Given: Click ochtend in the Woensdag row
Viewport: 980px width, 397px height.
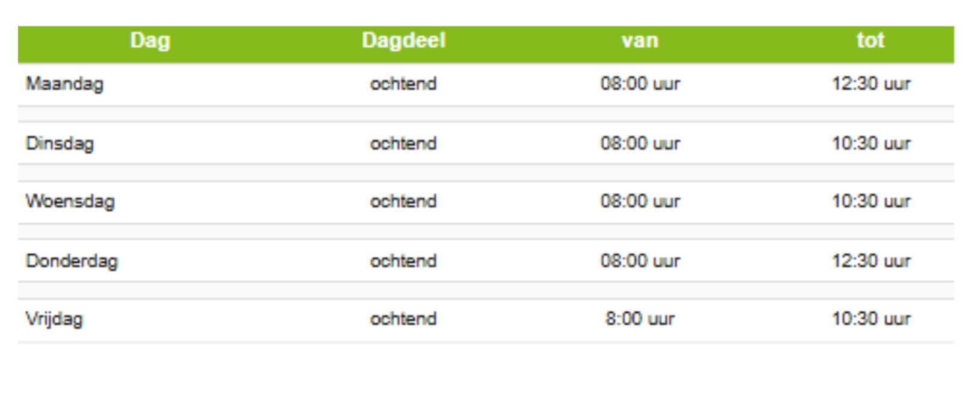Looking at the screenshot, I should 403,201.
